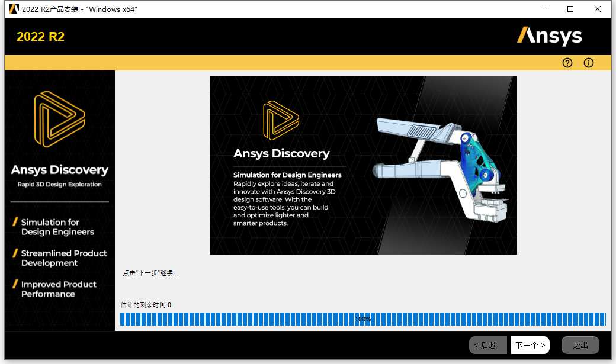
Task: Click the 'Ansys Discovery' heading in sidebar
Action: pyautogui.click(x=60, y=170)
